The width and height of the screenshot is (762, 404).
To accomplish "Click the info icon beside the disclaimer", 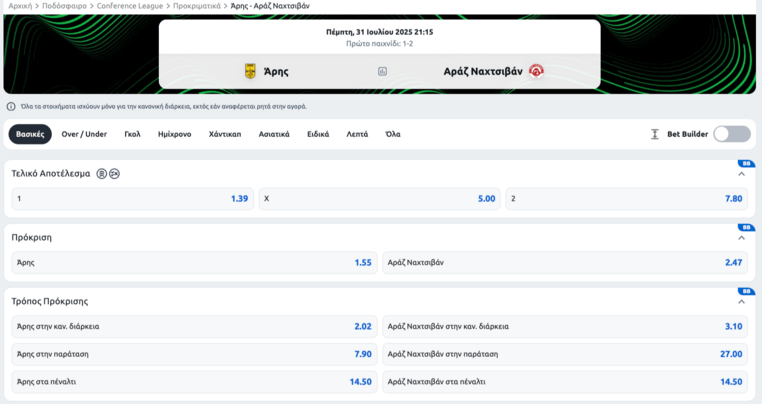I will [x=11, y=106].
